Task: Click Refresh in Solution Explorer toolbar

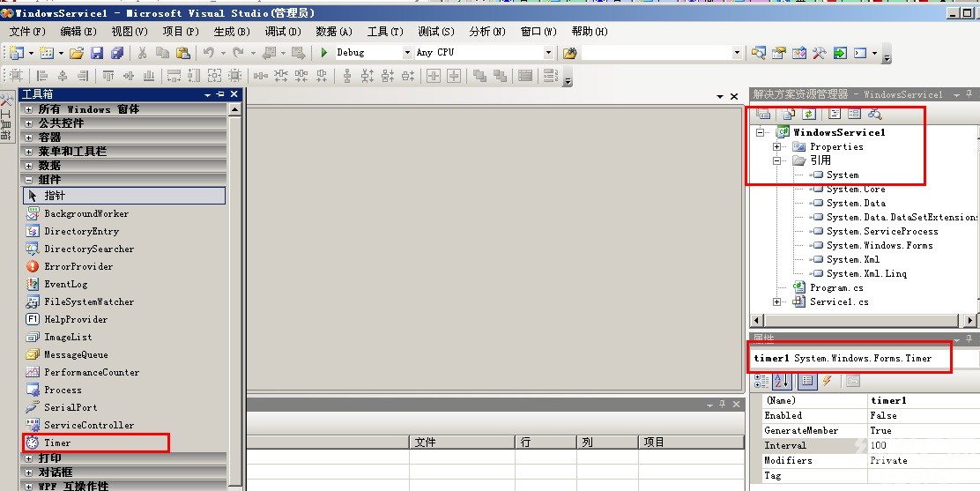Action: point(809,114)
